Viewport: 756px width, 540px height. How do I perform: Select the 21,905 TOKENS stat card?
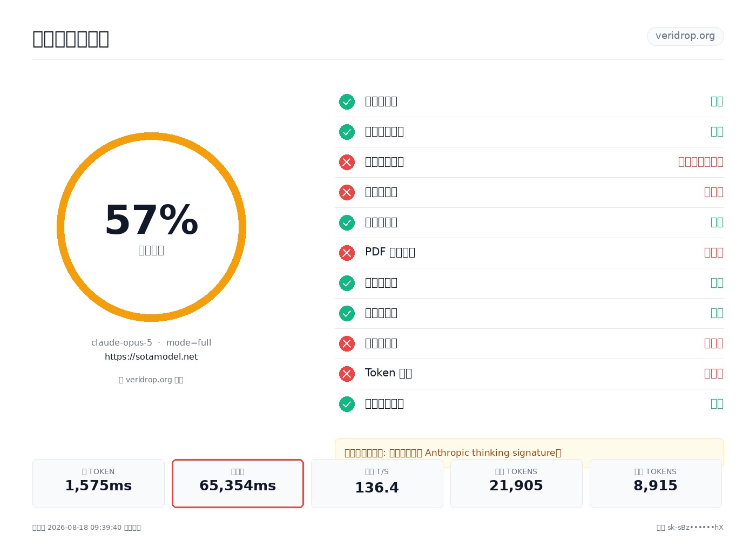[x=516, y=483]
